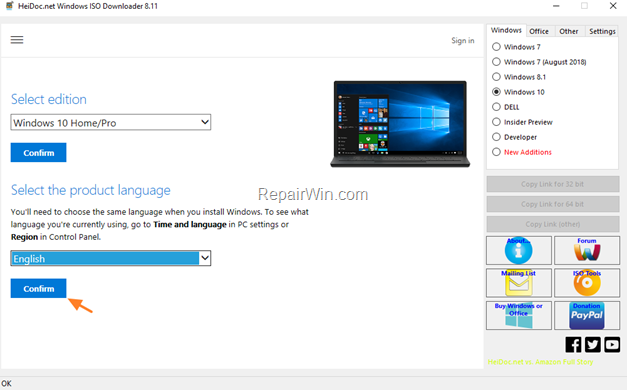Viewport: 627px width, 390px height.
Task: Open the ISO Tools disc button
Action: pyautogui.click(x=587, y=283)
